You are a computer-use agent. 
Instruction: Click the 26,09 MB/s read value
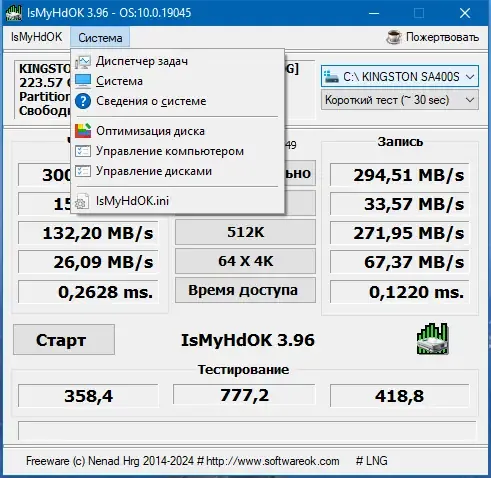point(88,262)
